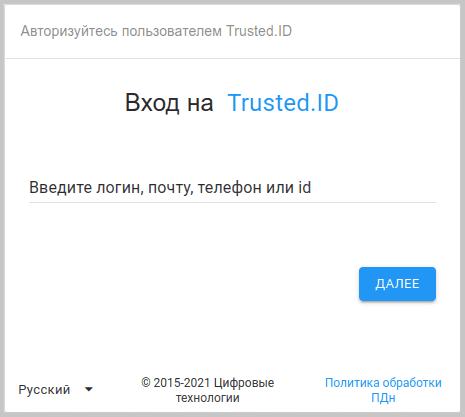Image resolution: width=465 pixels, height=417 pixels.
Task: Follow the blue Trusted.ID link in heading
Action: (x=283, y=103)
